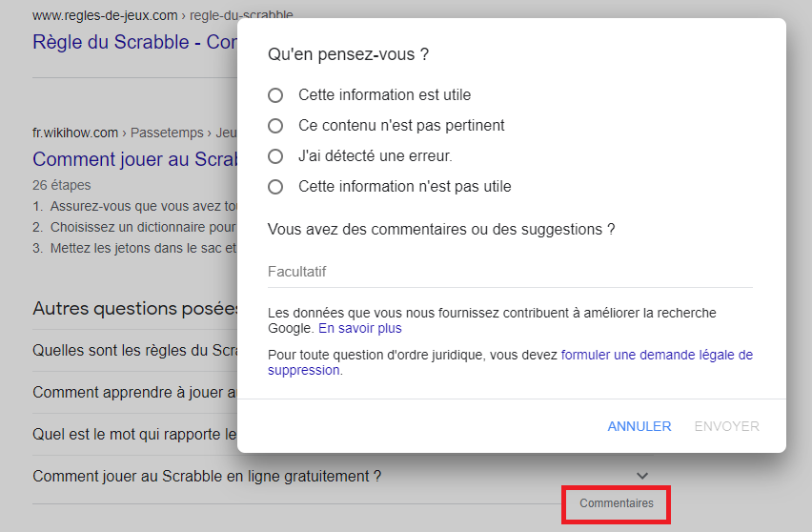Click the fr.wikihow.com breadcrumb URL
This screenshot has height=532, width=812.
75,133
